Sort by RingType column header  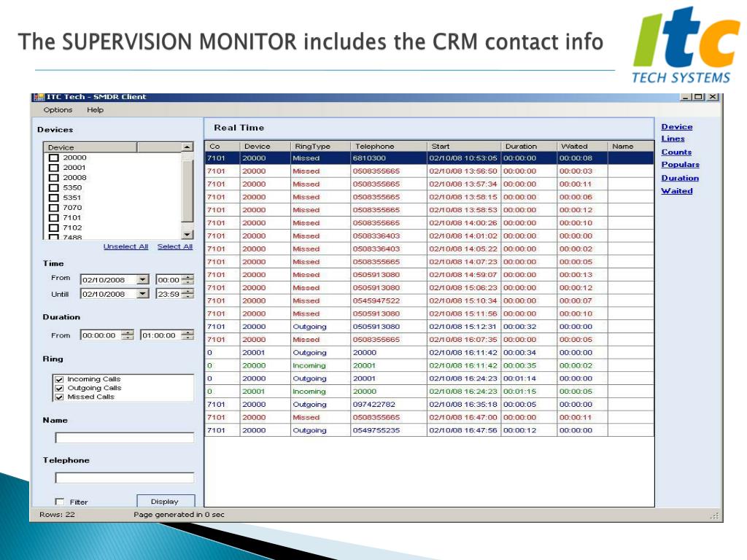(320, 146)
